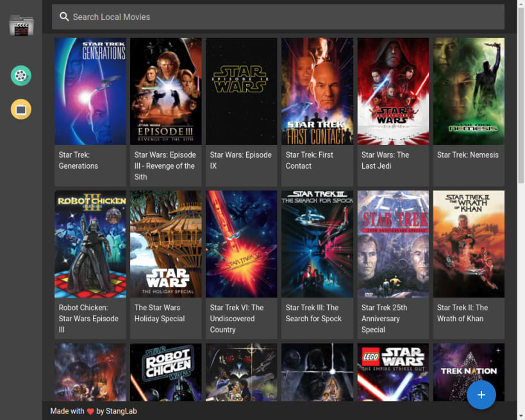Screen dimensions: 525x420
Task: Switch to movies view via film reel icon
Action: [21, 76]
